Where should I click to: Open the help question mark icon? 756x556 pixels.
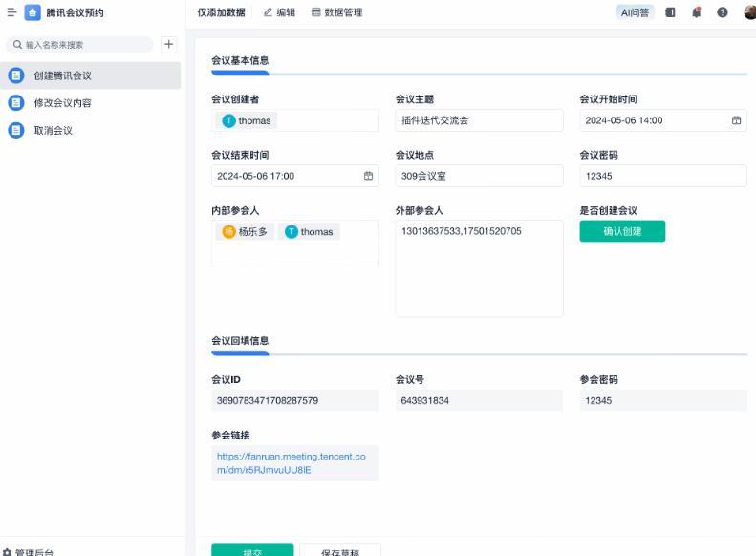click(x=722, y=12)
